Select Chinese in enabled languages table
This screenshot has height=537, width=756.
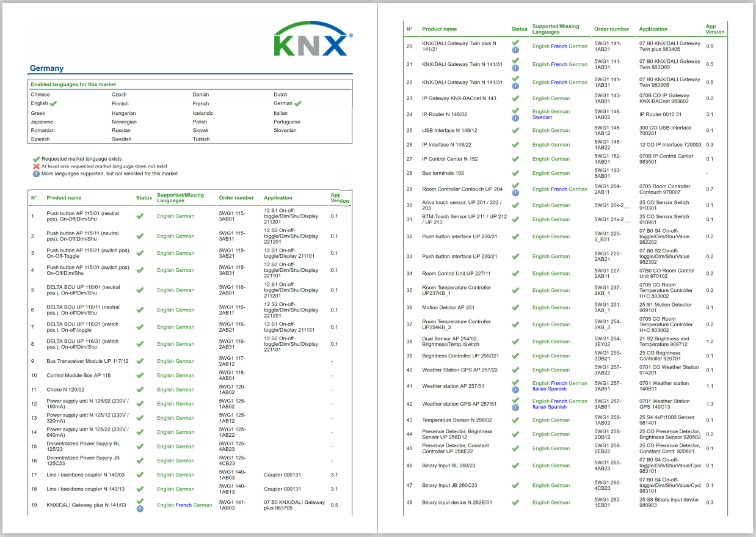[40, 95]
